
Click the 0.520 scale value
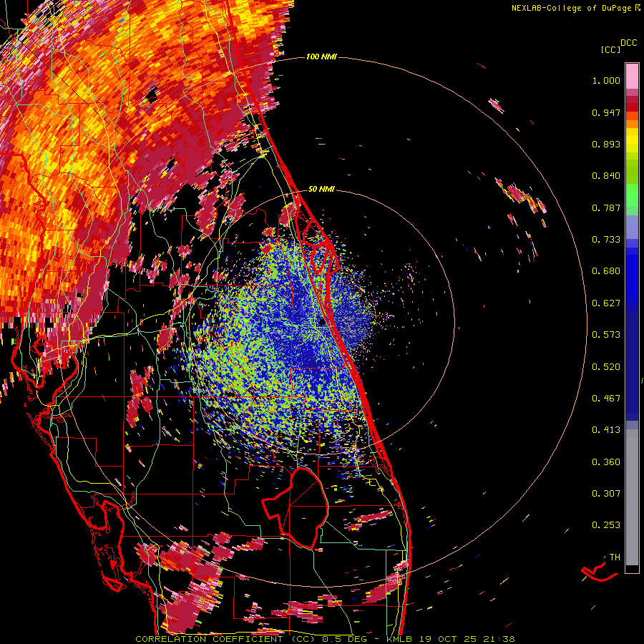[606, 366]
